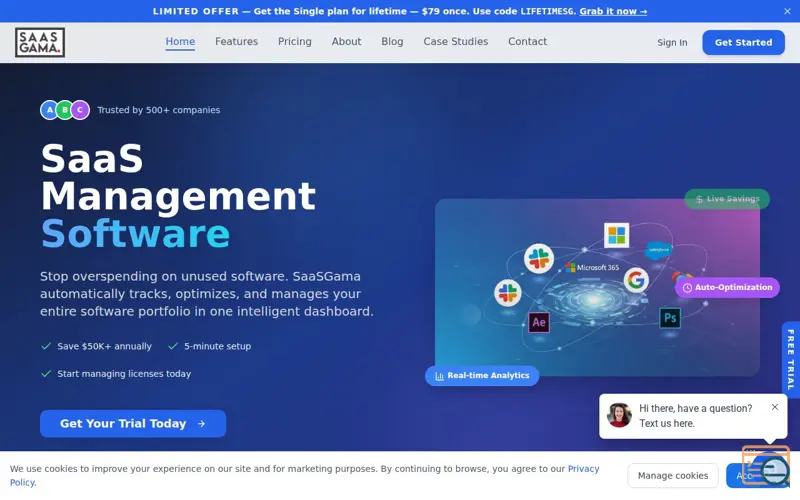This screenshot has height=500, width=800.
Task: Click the dollar icon in Live Savings
Action: click(x=699, y=199)
